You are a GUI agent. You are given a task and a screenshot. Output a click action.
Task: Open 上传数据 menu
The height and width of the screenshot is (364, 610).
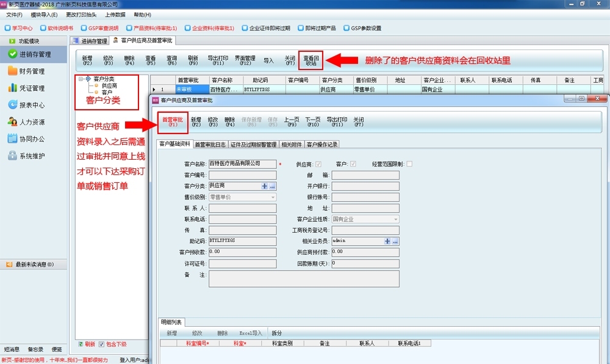pyautogui.click(x=115, y=15)
